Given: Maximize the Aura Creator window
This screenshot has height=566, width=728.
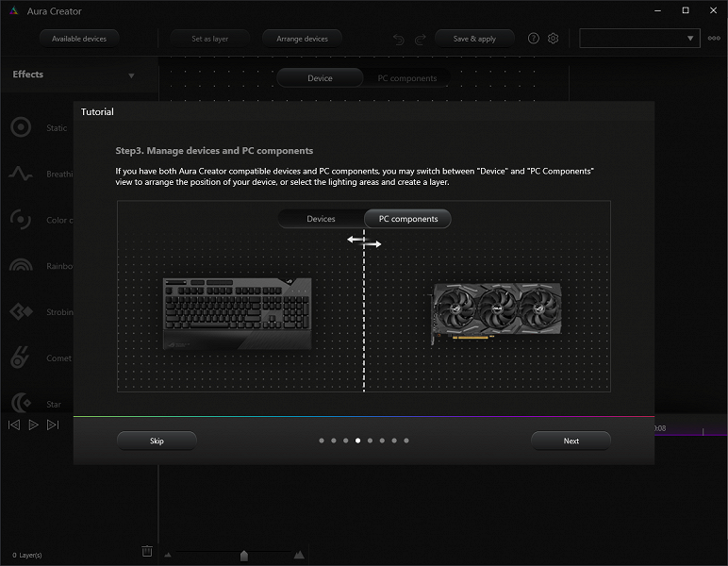Looking at the screenshot, I should click(x=686, y=10).
